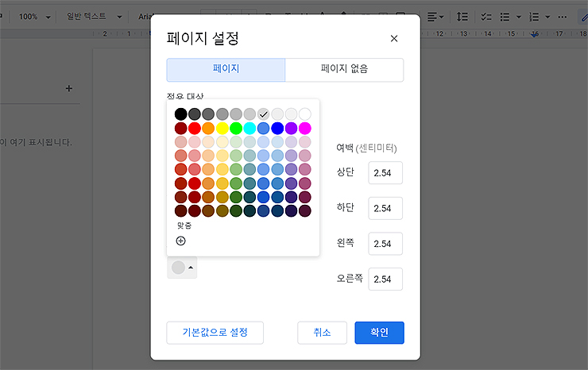The width and height of the screenshot is (588, 370).
Task: Click the 하단 margin input field
Action: tap(385, 208)
